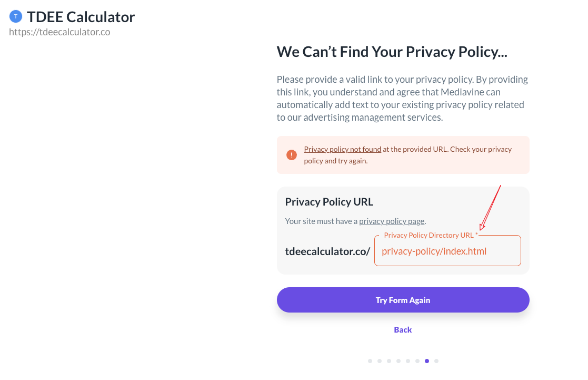The width and height of the screenshot is (588, 380).
Task: Select the second progress step dot
Action: coord(380,361)
